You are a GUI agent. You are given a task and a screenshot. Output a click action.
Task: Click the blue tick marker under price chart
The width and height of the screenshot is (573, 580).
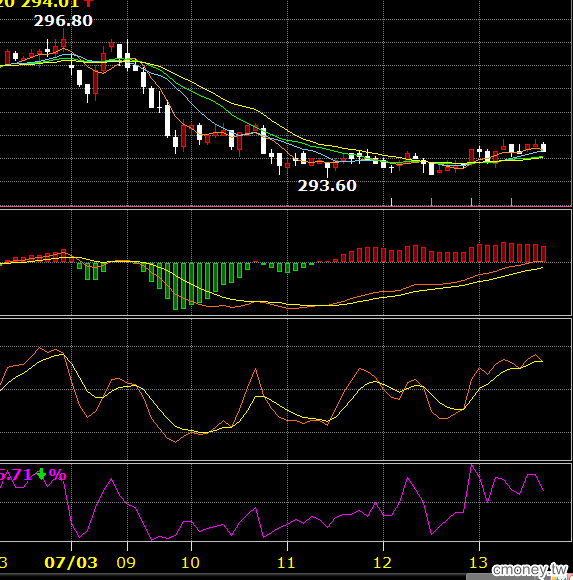[x=471, y=202]
